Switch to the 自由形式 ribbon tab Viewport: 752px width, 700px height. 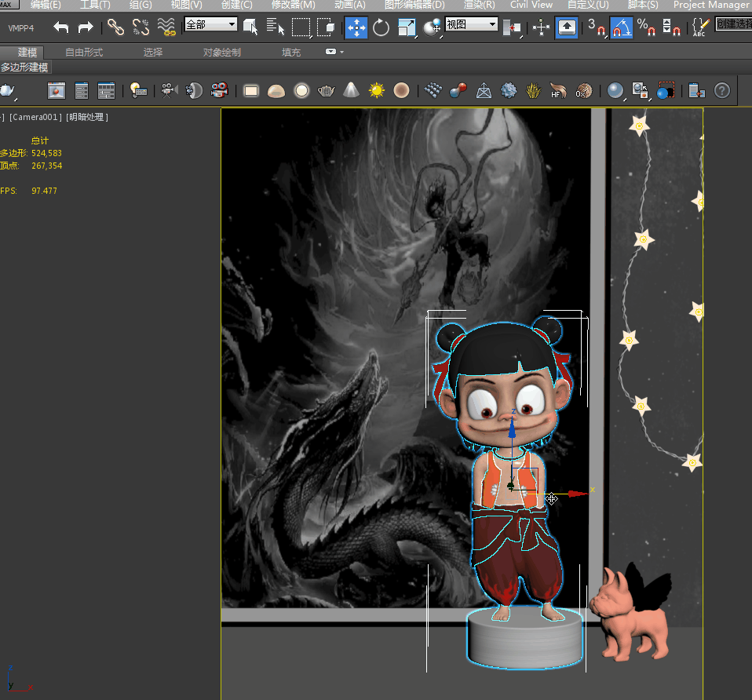tap(84, 53)
